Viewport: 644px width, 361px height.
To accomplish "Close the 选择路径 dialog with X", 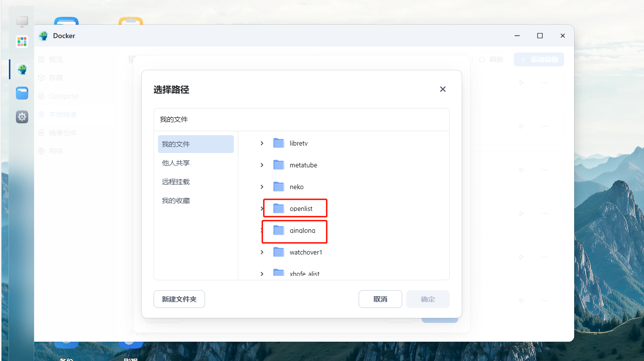I will (443, 89).
